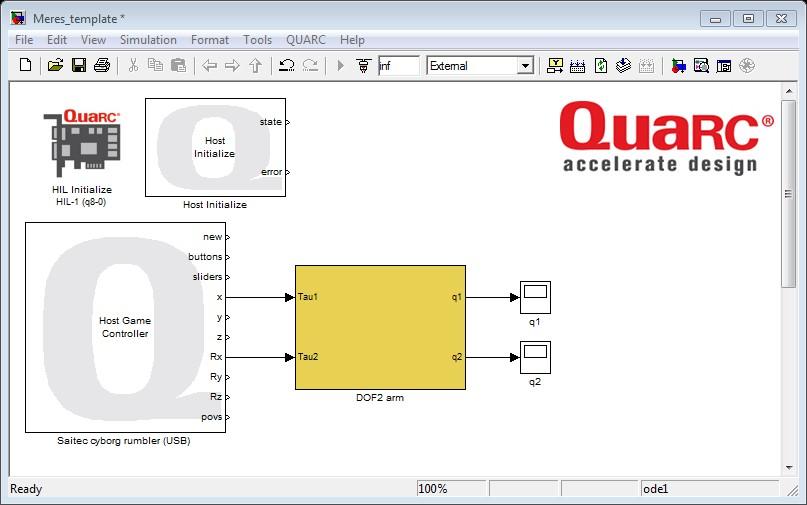Open the Library Browser icon
The height and width of the screenshot is (505, 807).
678,65
